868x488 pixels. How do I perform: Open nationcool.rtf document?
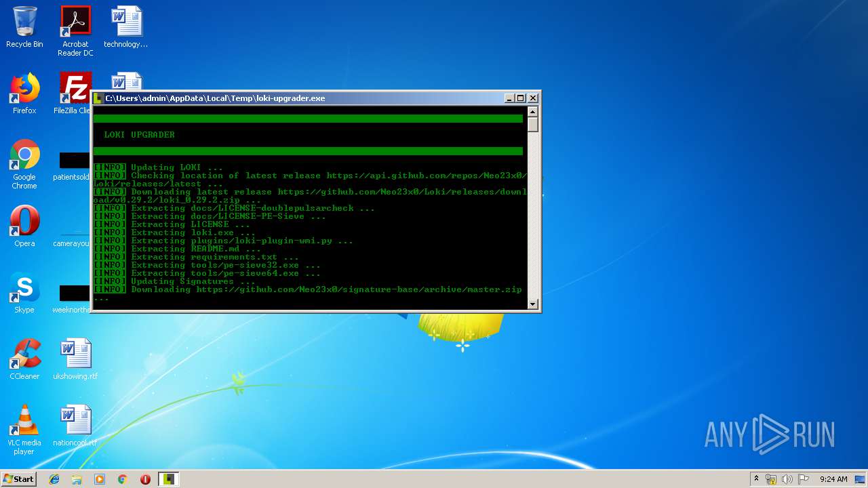click(75, 426)
